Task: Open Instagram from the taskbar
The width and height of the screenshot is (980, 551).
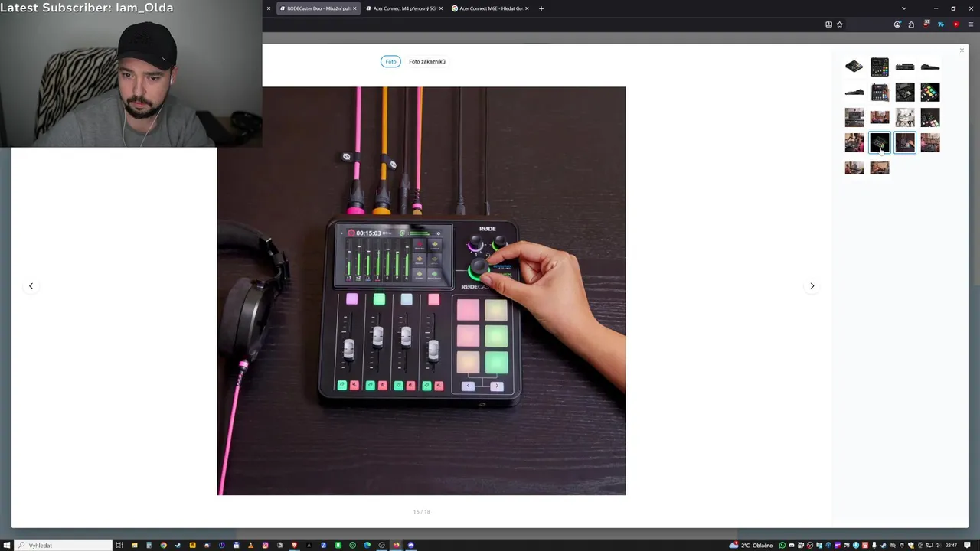Action: point(265,545)
